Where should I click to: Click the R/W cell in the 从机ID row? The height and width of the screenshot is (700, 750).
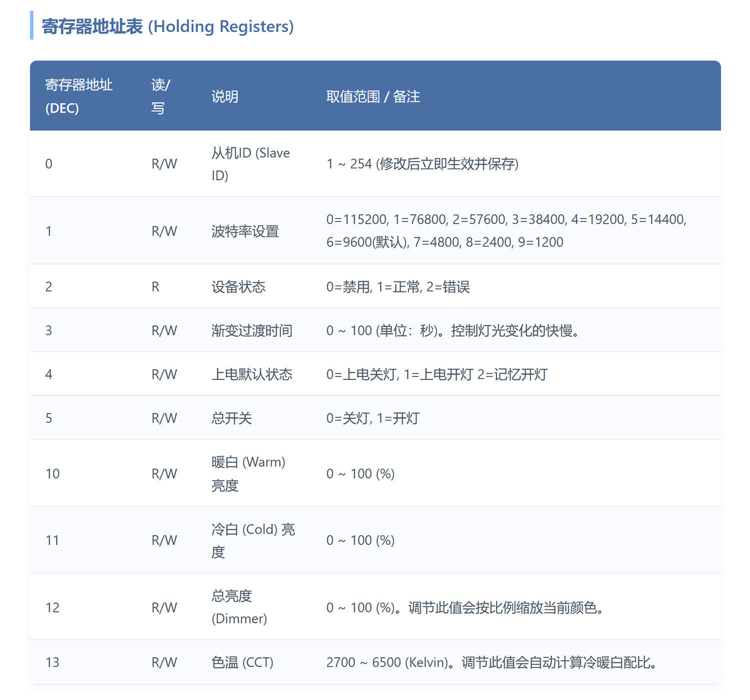164,164
